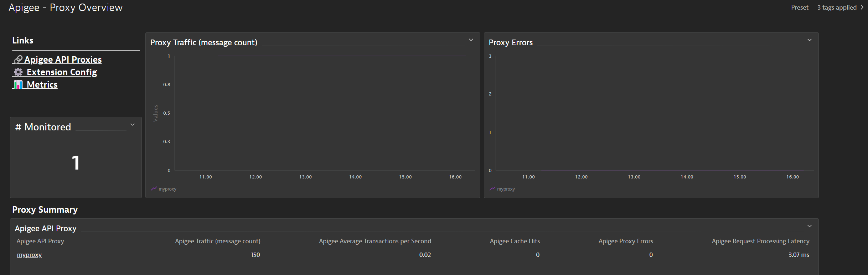The width and height of the screenshot is (868, 275).
Task: Sort by the Apigee API Proxy column header
Action: [x=40, y=241]
